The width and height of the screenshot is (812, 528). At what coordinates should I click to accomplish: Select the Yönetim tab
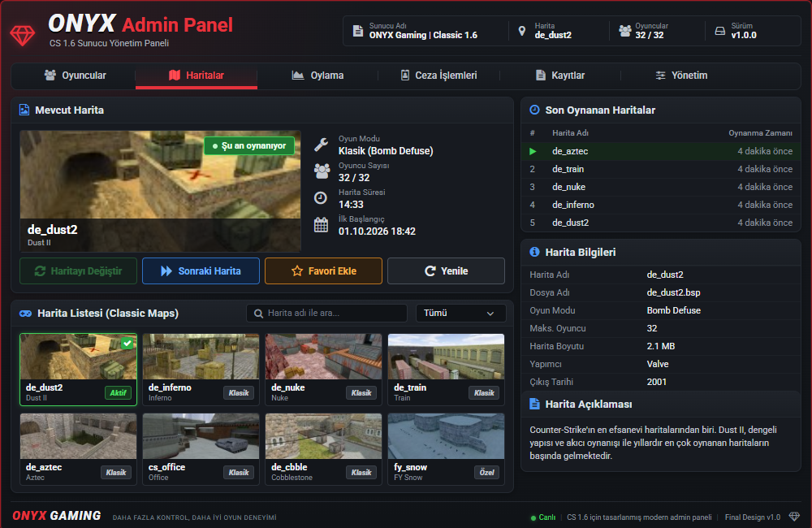[681, 76]
